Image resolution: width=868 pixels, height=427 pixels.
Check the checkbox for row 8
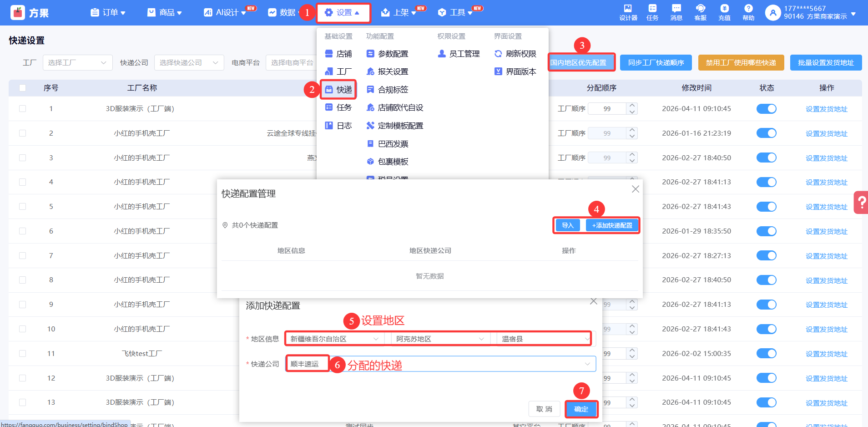point(22,280)
